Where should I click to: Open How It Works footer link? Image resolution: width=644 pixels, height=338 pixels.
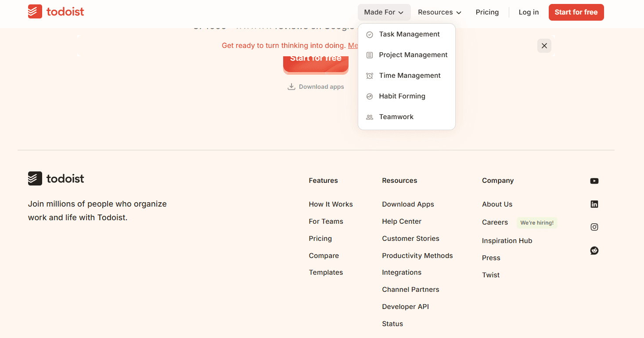(331, 204)
